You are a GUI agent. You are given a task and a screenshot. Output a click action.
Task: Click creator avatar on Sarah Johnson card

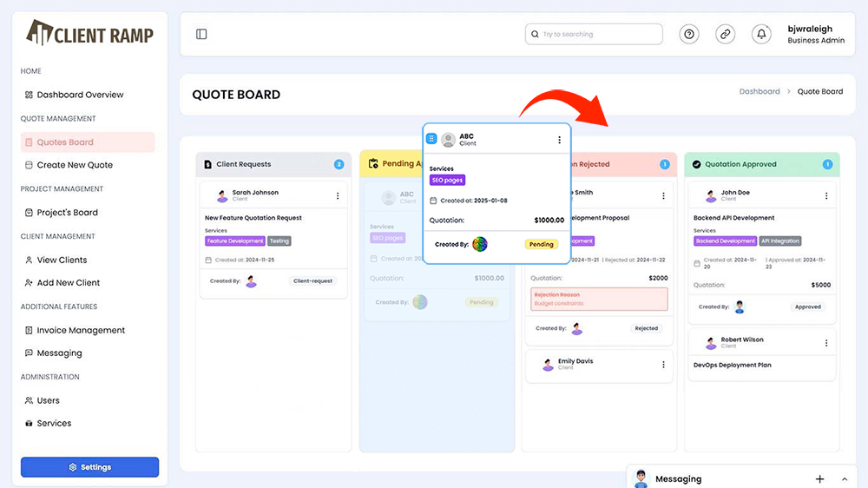pos(252,281)
